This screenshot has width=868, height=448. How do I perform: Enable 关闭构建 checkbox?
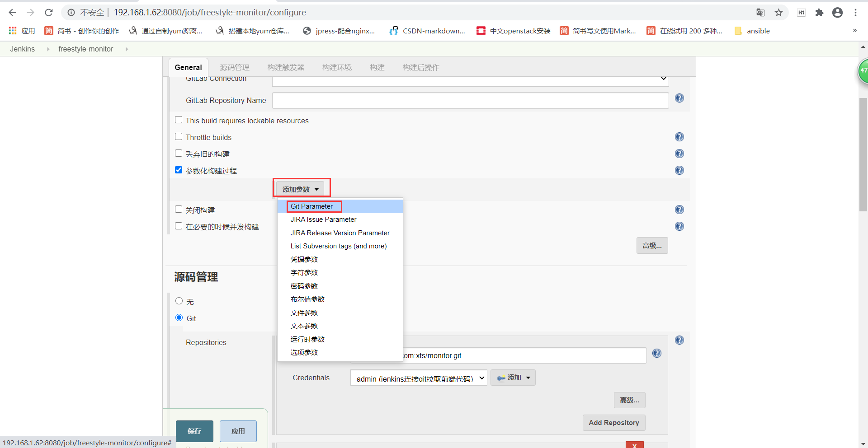click(x=179, y=209)
